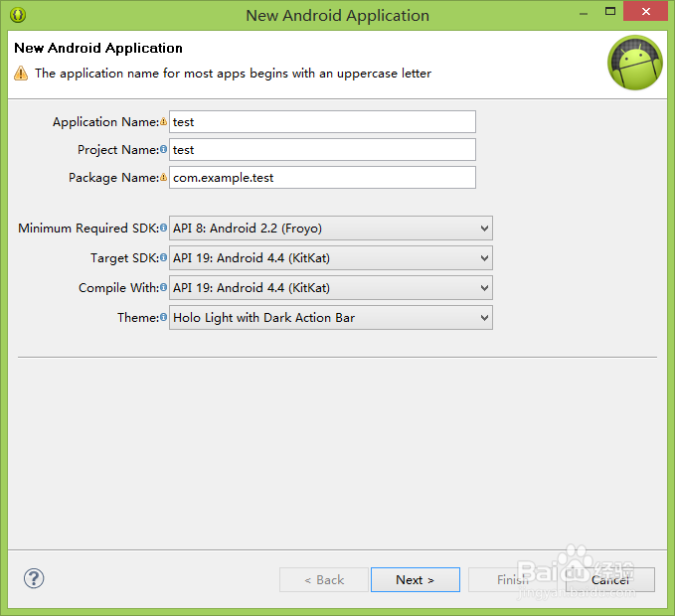This screenshot has height=616, width=675.
Task: Click the info icon beside Target SDK
Action: point(164,257)
